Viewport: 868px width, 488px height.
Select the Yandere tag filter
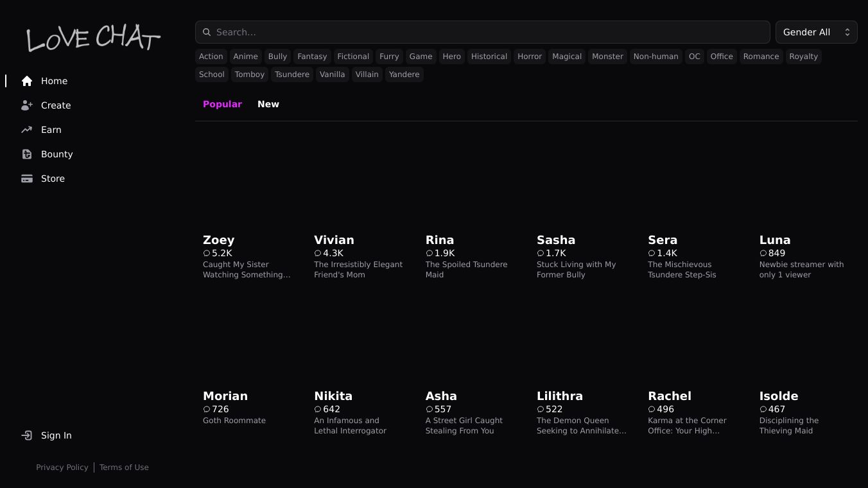404,74
